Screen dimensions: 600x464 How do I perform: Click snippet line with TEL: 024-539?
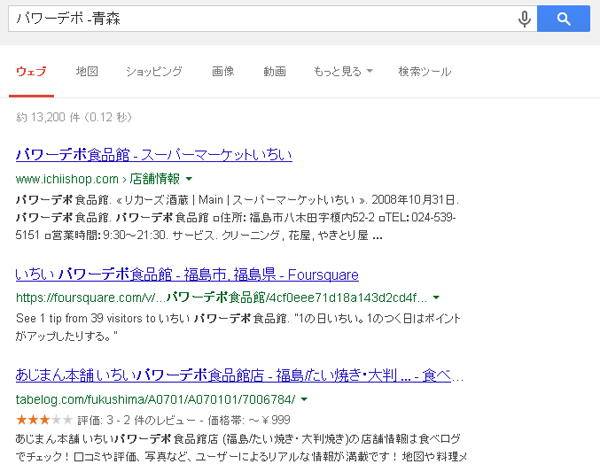pos(236,217)
